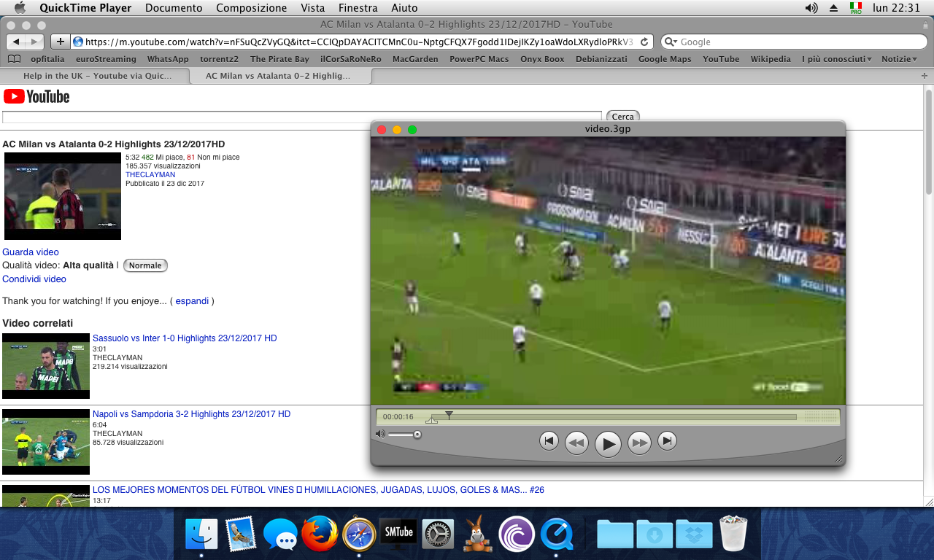This screenshot has height=560, width=934.
Task: Click the Sassuolo vs Inter thumbnail
Action: click(x=46, y=366)
